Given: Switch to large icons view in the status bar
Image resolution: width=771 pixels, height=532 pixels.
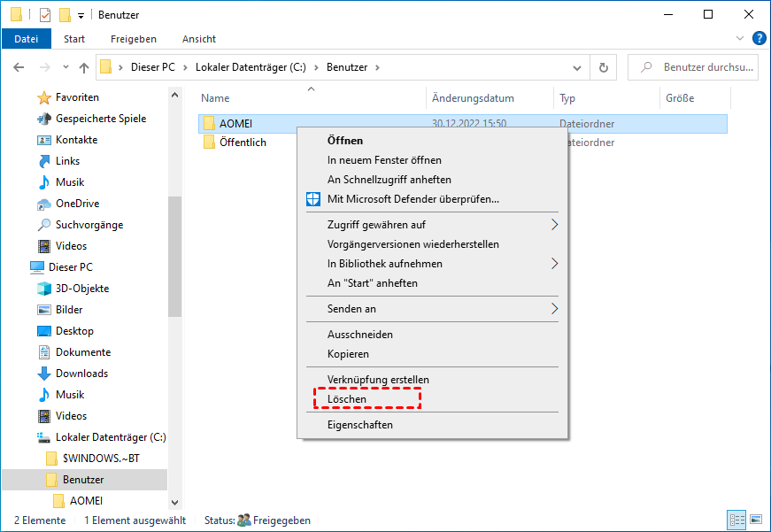Looking at the screenshot, I should pos(756,520).
